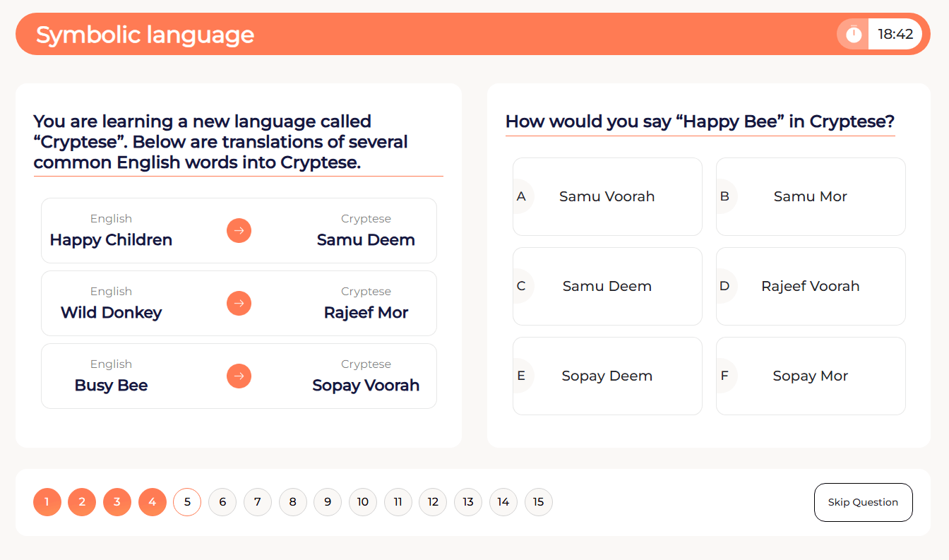Open current question 5 marker
949x560 pixels.
click(x=187, y=502)
